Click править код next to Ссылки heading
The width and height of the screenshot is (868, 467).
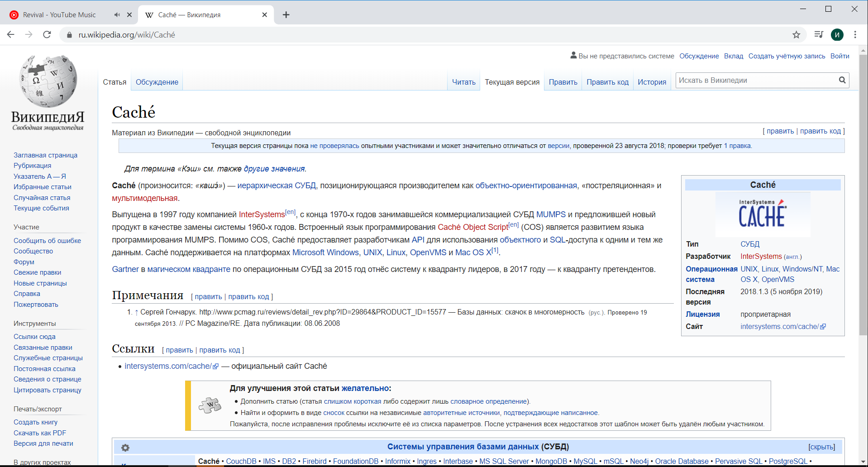pyautogui.click(x=219, y=350)
